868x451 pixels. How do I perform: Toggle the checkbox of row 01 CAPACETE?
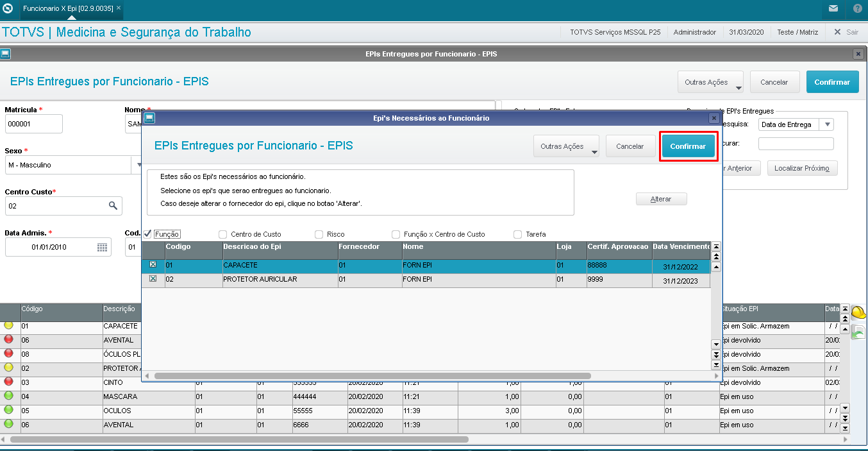153,264
